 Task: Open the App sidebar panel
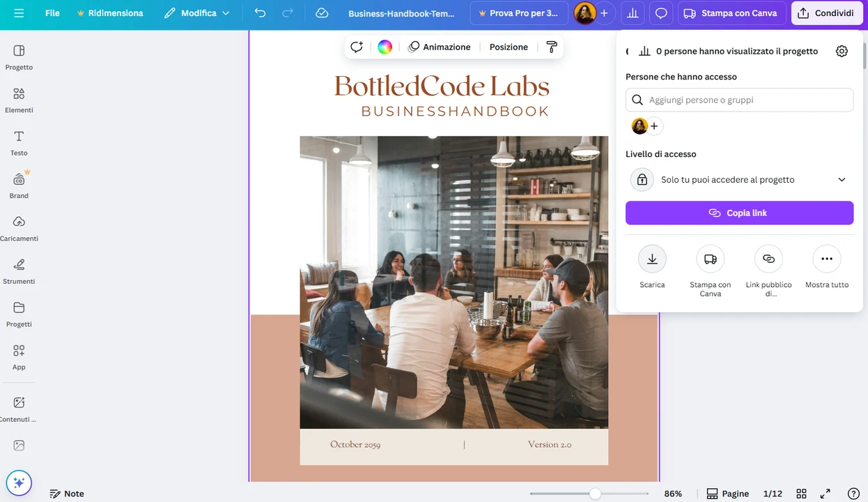tap(19, 357)
